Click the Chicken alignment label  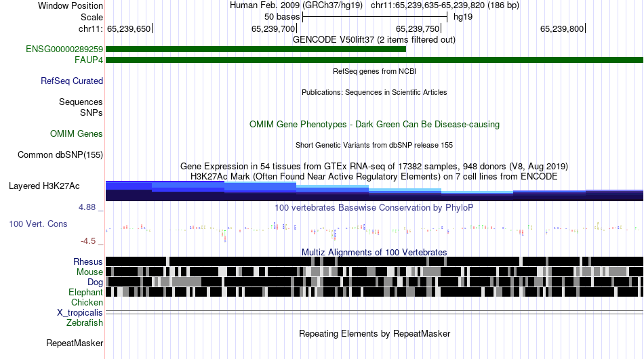point(87,302)
